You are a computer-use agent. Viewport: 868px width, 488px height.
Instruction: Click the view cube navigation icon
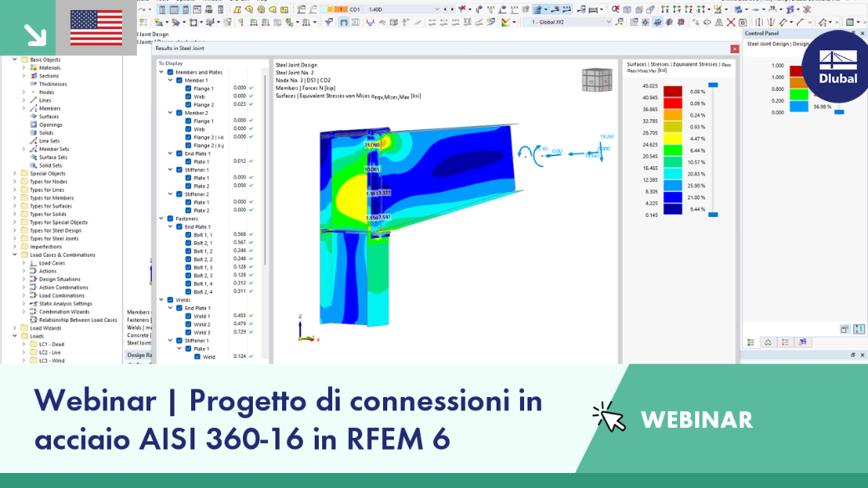point(597,80)
